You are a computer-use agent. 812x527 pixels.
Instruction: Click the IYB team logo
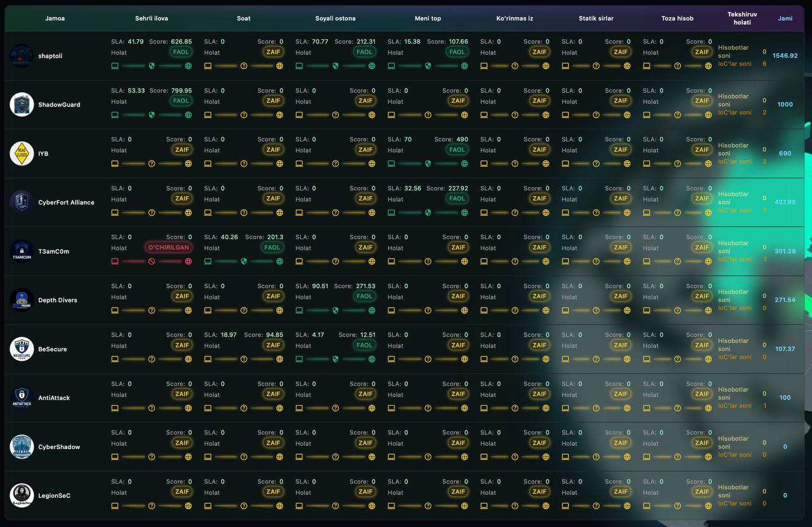[x=22, y=153]
